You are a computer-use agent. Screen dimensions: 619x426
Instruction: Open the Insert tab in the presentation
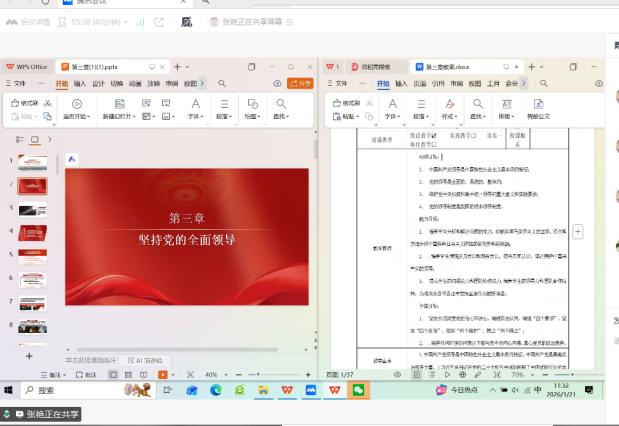point(80,84)
